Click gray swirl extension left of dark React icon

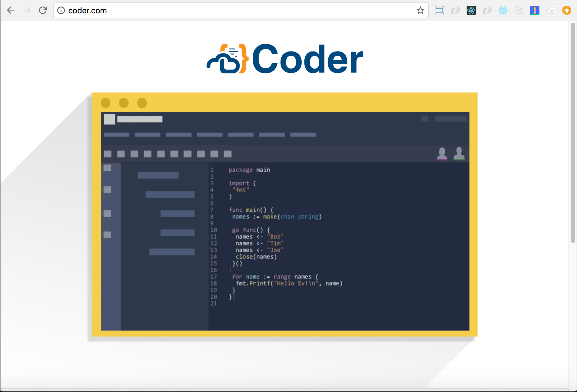455,11
